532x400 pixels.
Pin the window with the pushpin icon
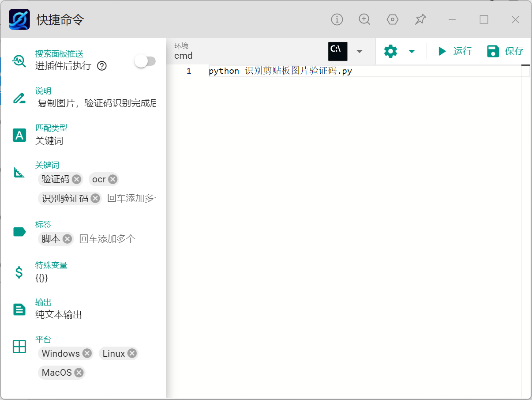(420, 19)
